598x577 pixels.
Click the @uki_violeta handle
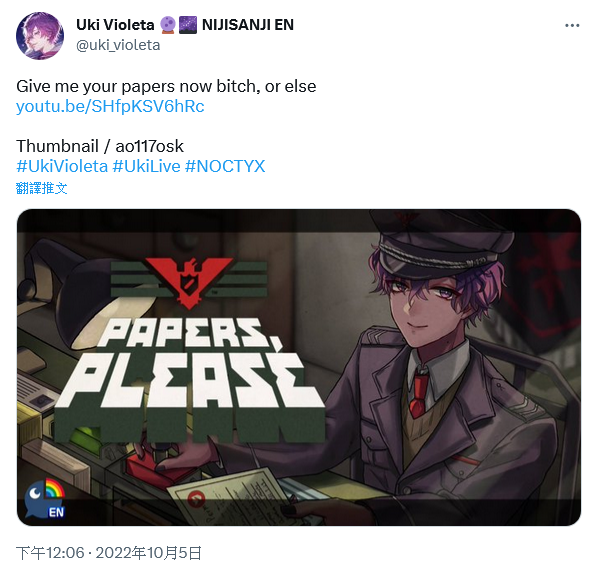point(118,45)
